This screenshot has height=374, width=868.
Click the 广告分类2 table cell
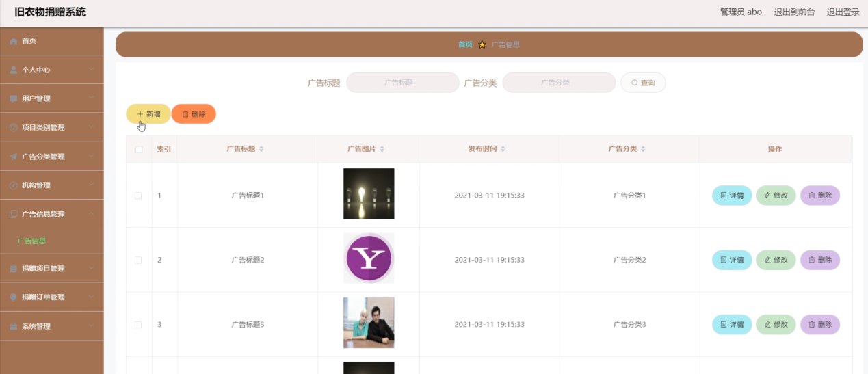[629, 260]
